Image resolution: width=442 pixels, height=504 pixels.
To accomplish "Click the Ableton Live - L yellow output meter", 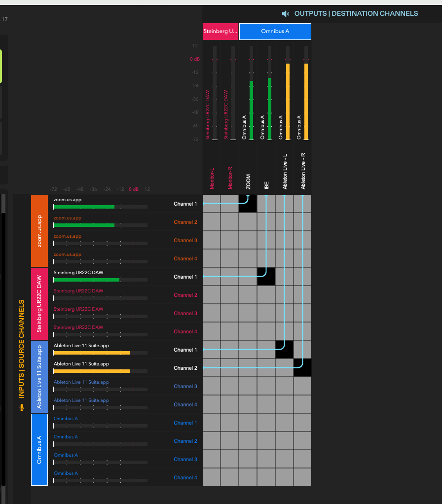I will [x=288, y=93].
